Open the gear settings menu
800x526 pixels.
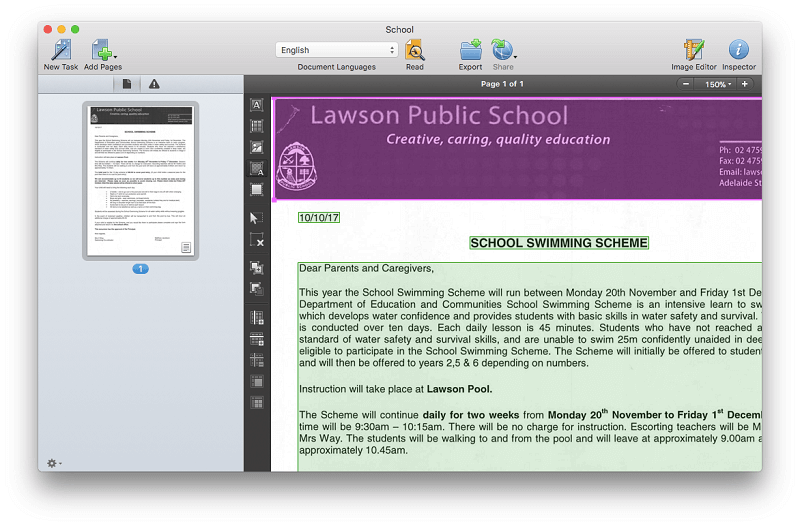(x=54, y=463)
